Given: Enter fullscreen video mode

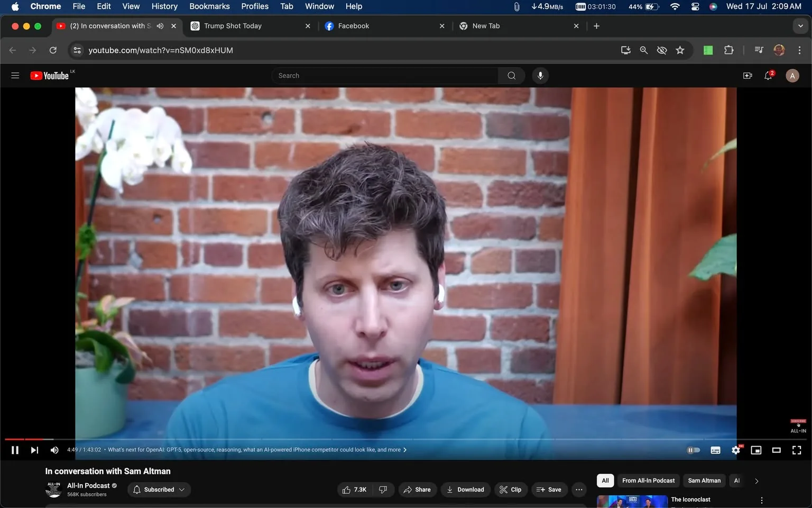Looking at the screenshot, I should (796, 450).
